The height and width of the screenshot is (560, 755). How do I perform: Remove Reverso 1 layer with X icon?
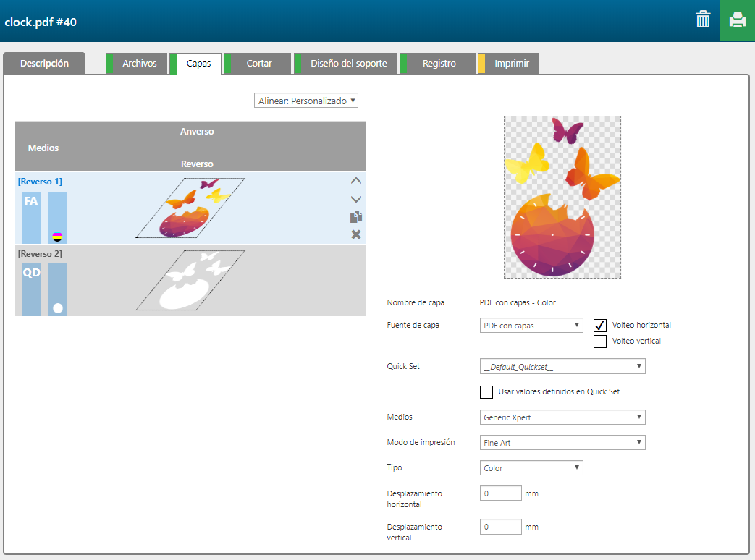[355, 234]
